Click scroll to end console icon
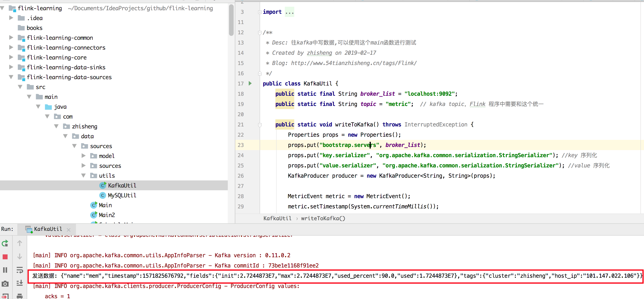Image resolution: width=644 pixels, height=299 pixels. point(19,283)
